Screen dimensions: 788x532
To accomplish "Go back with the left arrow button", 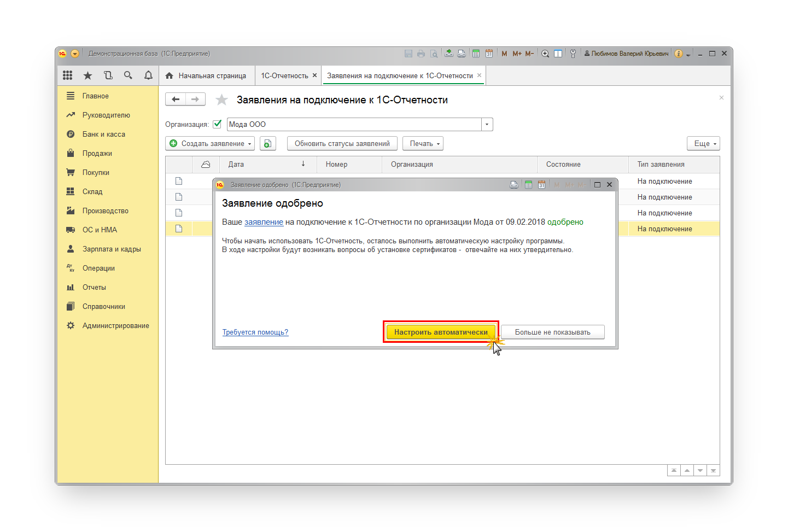I will (x=176, y=99).
